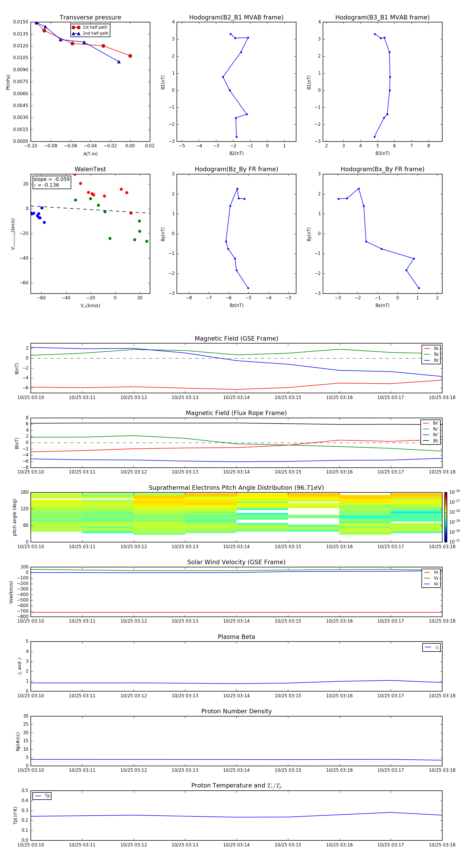Click the slope annotation box in WalenTest
Image resolution: width=473 pixels, height=868 pixels.
[52, 182]
